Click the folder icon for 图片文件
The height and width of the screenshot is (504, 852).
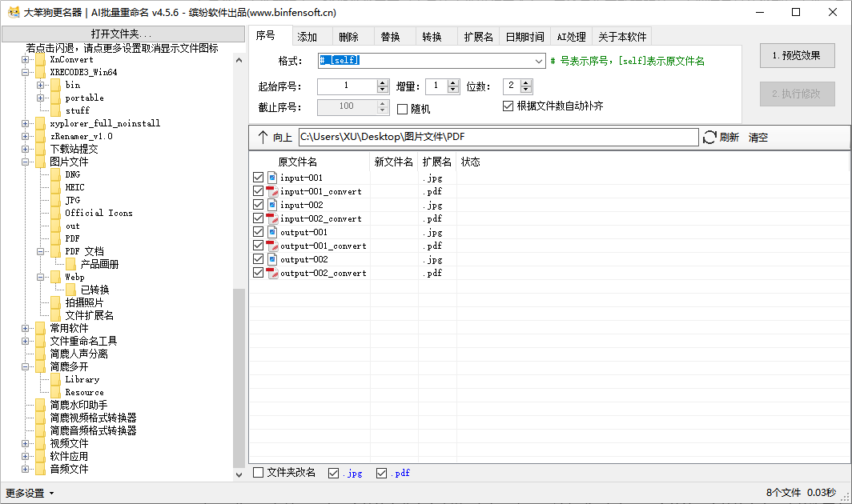pyautogui.click(x=41, y=162)
